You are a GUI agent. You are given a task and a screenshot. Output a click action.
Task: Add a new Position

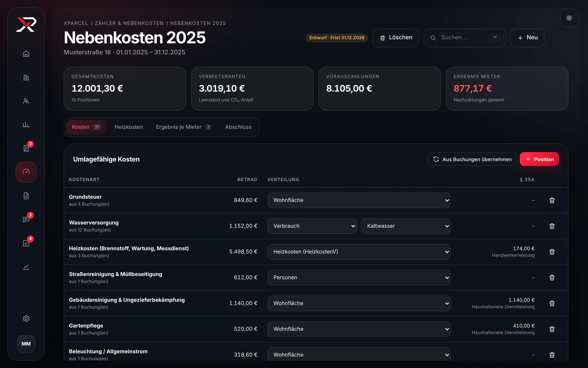pos(539,159)
